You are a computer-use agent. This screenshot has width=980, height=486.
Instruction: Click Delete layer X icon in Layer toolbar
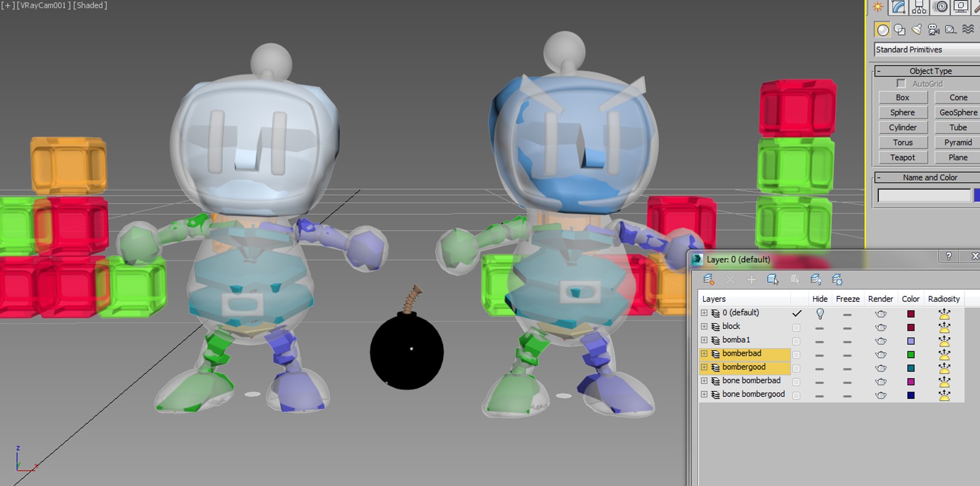730,279
